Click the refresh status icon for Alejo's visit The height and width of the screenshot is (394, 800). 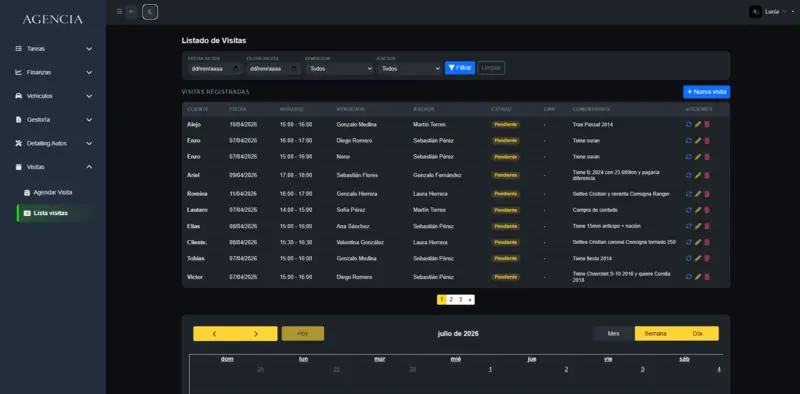point(689,125)
